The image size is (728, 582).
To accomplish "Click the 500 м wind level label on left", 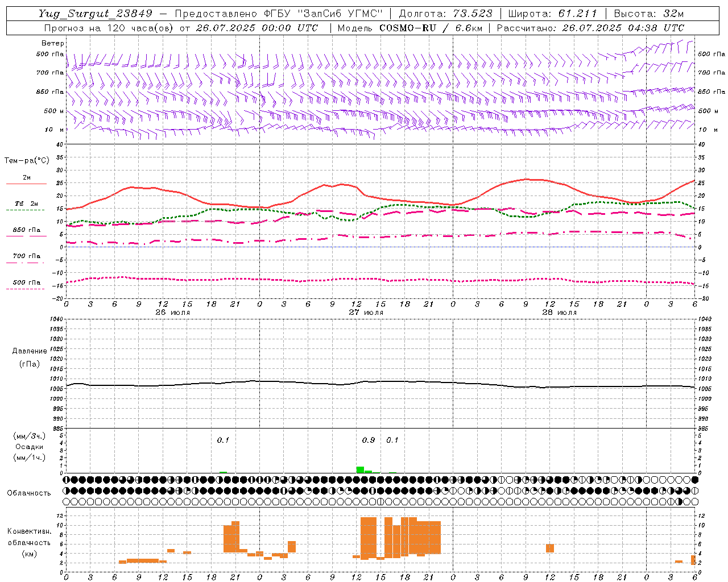I will [55, 111].
